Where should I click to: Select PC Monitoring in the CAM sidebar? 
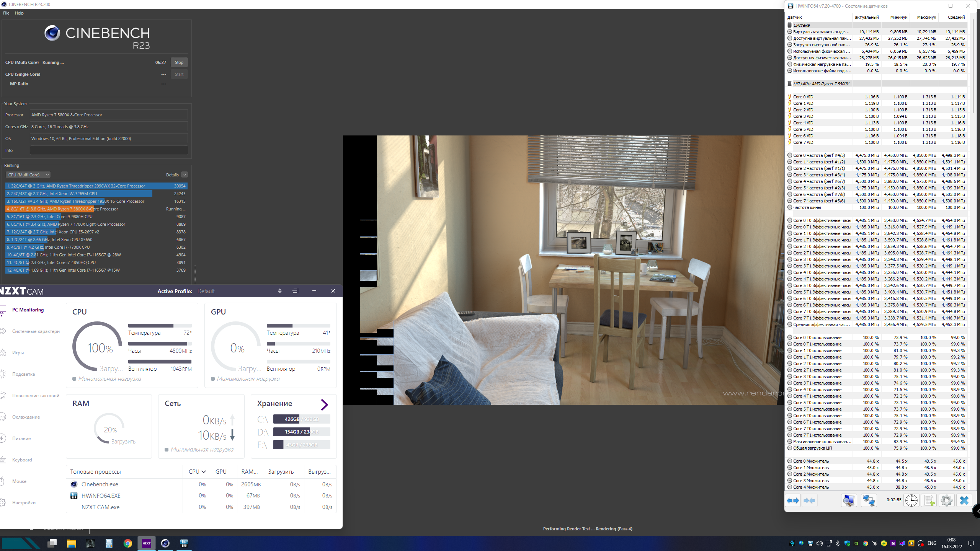[28, 310]
